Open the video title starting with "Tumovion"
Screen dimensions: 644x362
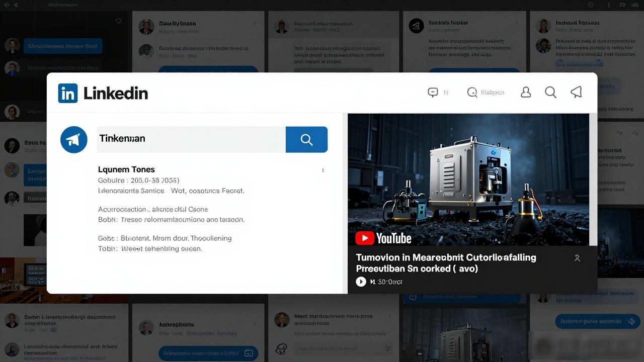coord(446,263)
